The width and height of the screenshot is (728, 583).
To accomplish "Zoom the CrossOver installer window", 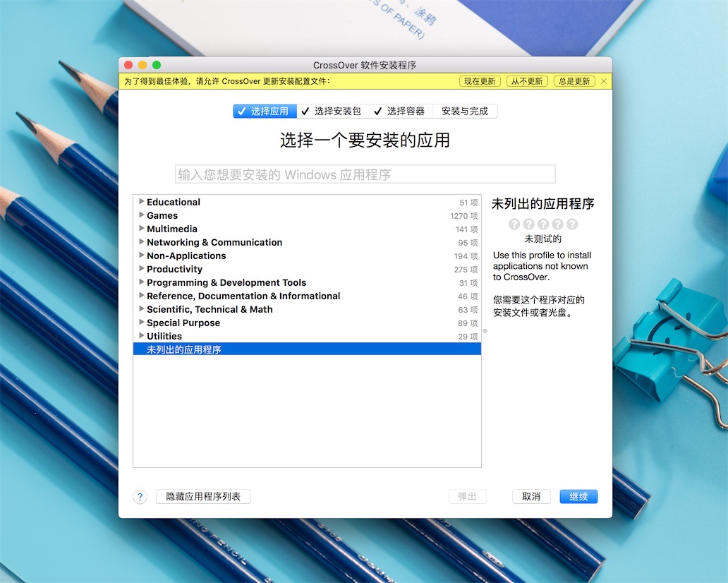I will tap(157, 65).
